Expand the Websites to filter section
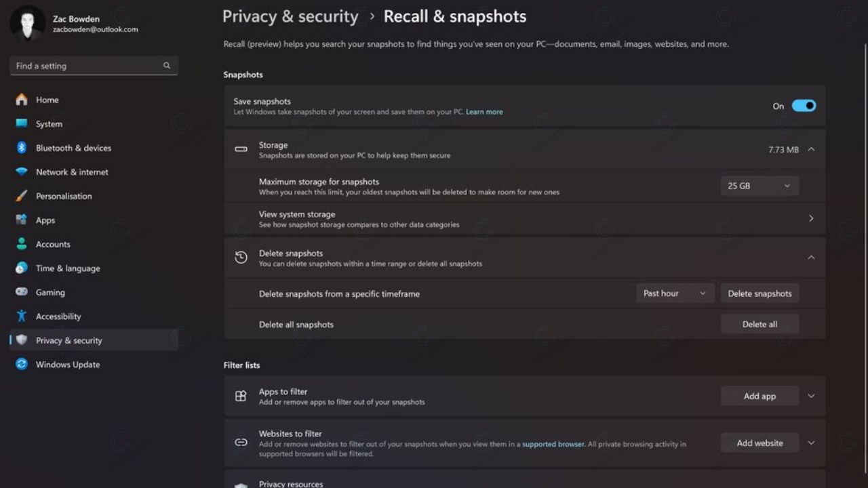Viewport: 868px width, 488px height. [811, 443]
